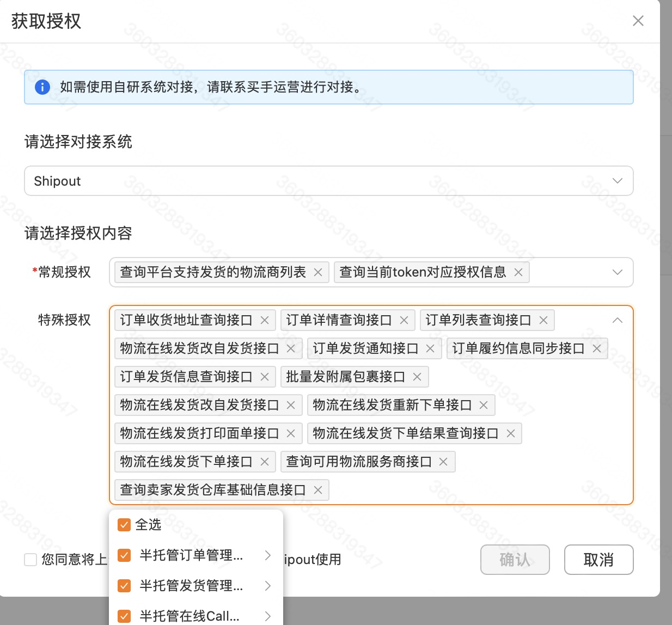672x625 pixels.
Task: Toggle the 半托管订单管理 checkbox
Action: [125, 555]
